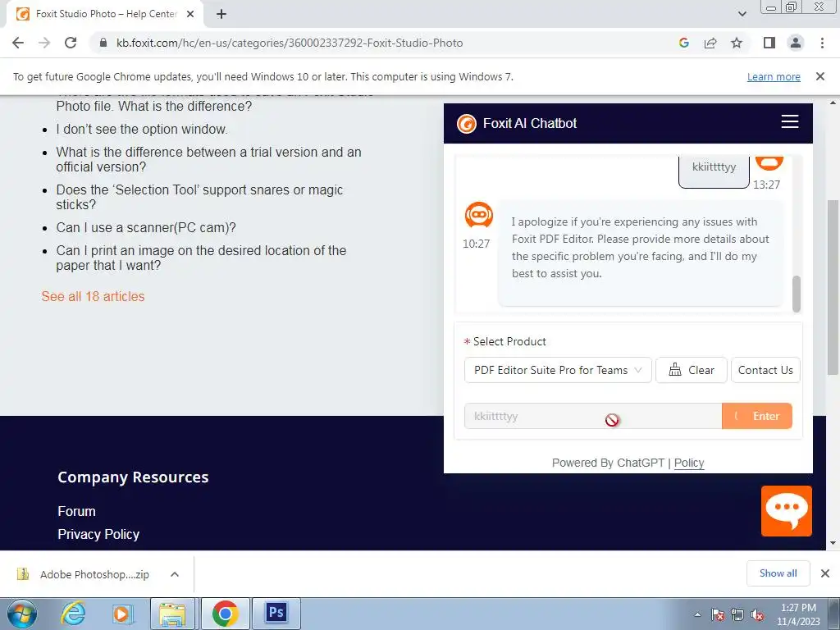The height and width of the screenshot is (630, 840).
Task: Open the Learn more link
Action: [774, 76]
